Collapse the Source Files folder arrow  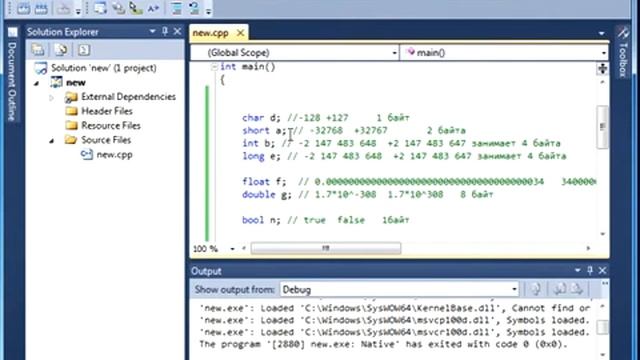51,141
